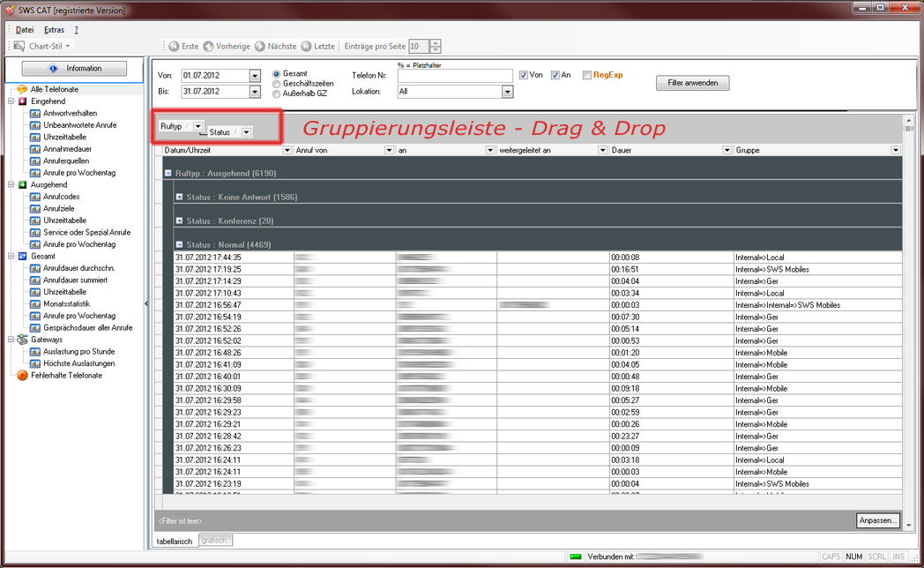The width and height of the screenshot is (924, 568).
Task: Select Uhrzeittabelle under Gesamt
Action: [x=65, y=292]
